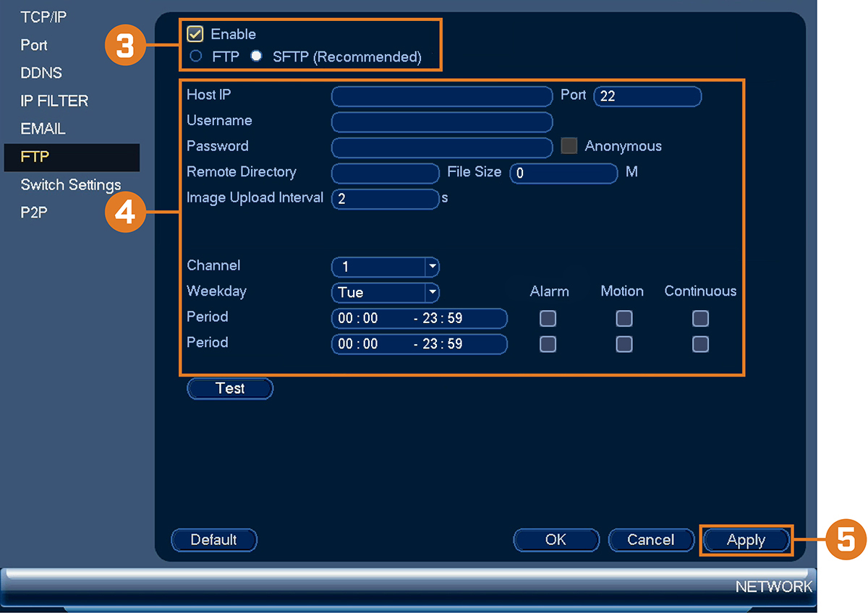Click the Apply button
This screenshot has width=868, height=613.
tap(746, 540)
